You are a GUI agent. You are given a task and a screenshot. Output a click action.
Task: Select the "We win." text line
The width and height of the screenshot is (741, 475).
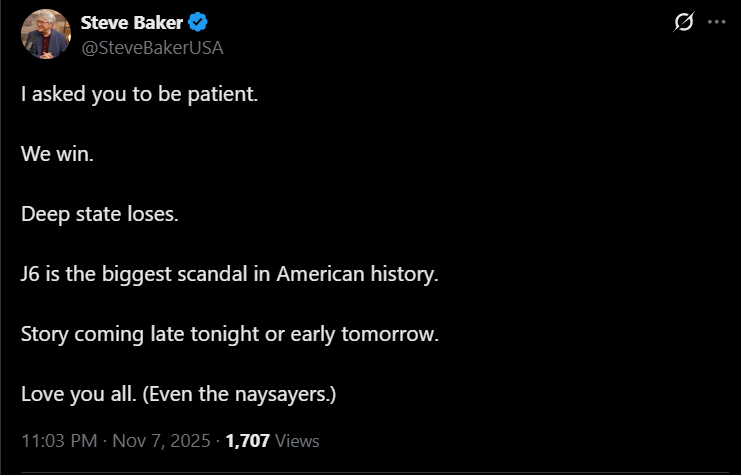[58, 155]
